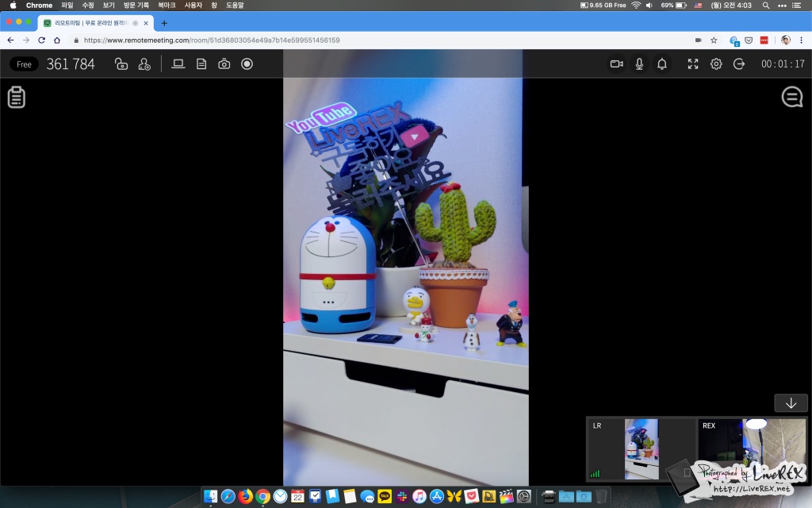Close the 리모트미팅 tab
The height and width of the screenshot is (508, 812).
[146, 23]
